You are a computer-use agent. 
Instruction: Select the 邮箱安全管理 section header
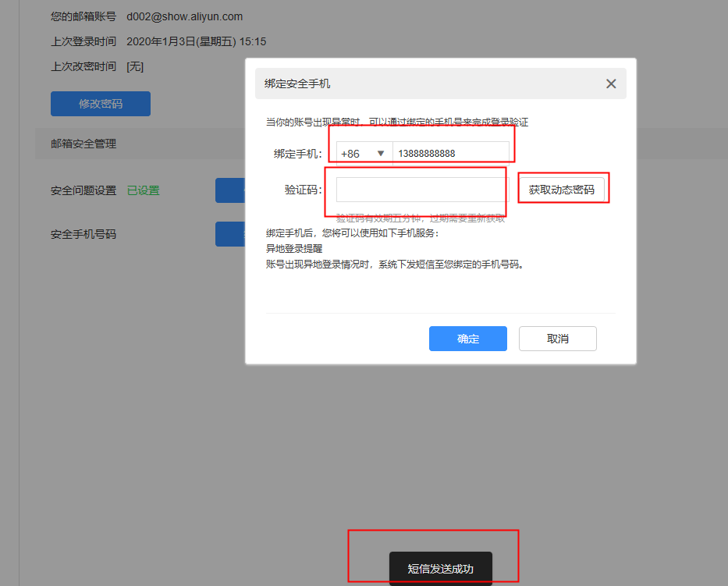pos(83,144)
